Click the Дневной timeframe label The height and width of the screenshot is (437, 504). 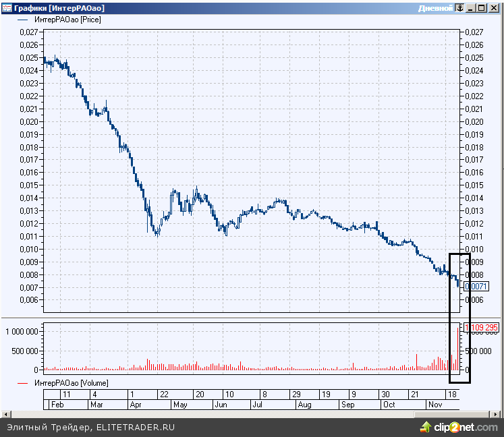point(434,8)
